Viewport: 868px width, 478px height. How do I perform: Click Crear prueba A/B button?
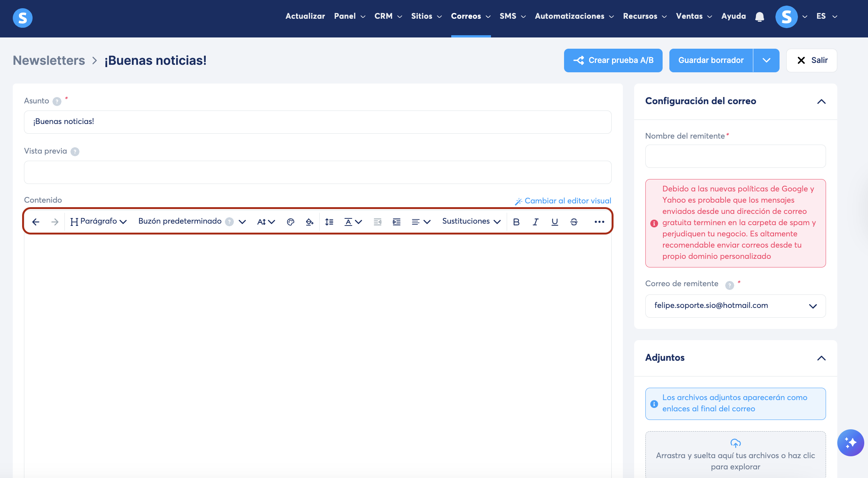pyautogui.click(x=613, y=60)
